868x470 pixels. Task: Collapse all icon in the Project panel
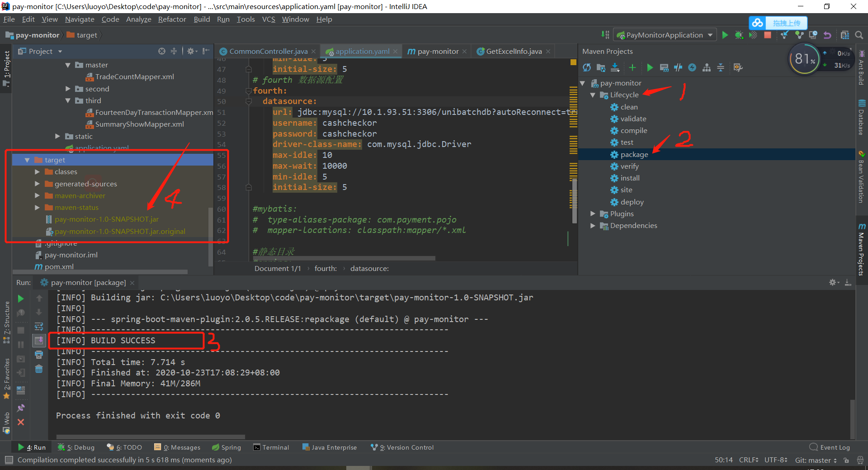click(174, 52)
